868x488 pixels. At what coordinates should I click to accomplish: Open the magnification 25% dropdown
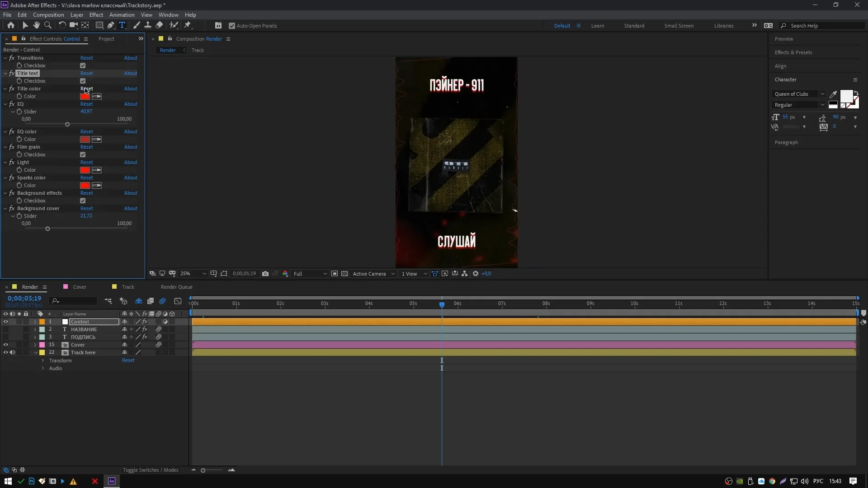193,274
